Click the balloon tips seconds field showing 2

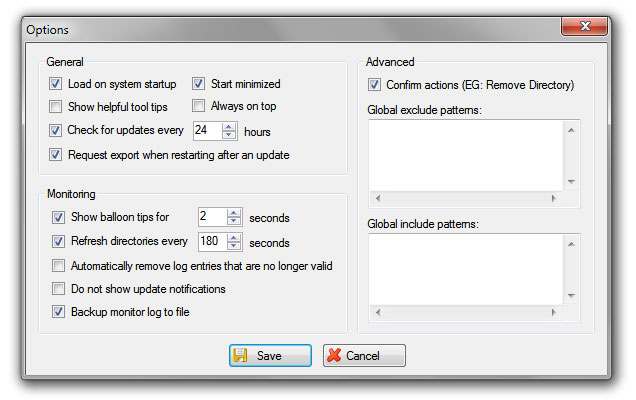213,217
